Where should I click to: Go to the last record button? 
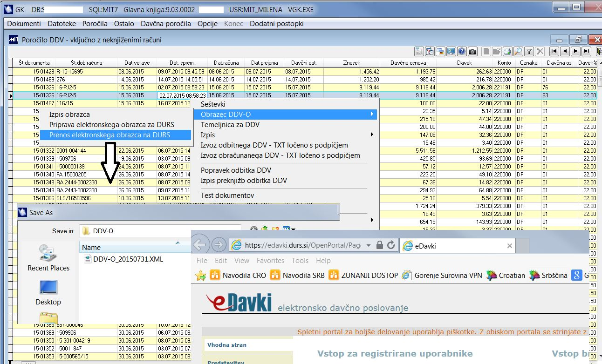(x=587, y=52)
